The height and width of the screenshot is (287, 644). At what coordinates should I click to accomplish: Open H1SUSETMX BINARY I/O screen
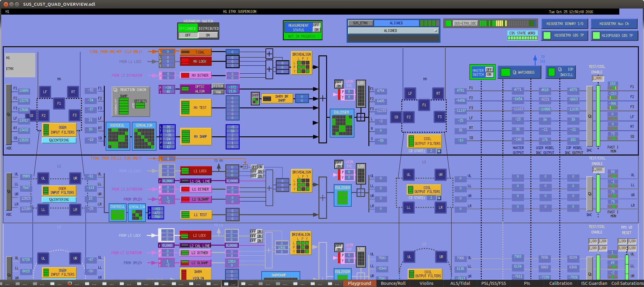click(565, 24)
